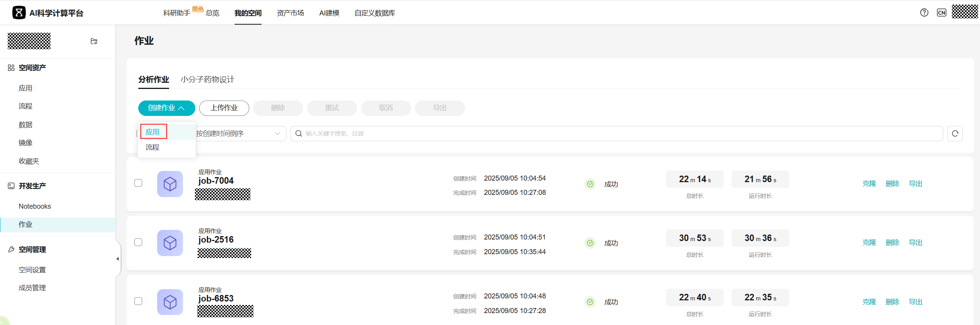Select the checkbox for job-7004

point(138,183)
